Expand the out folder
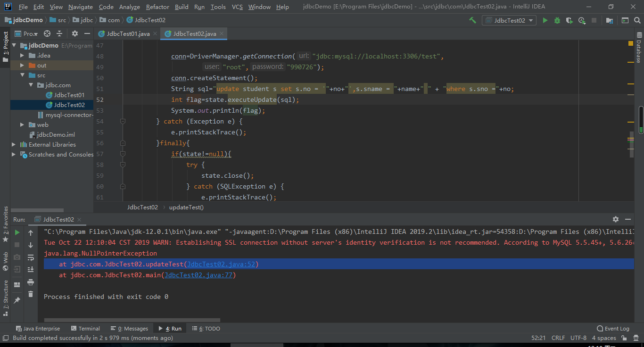This screenshot has height=347, width=644. click(22, 66)
